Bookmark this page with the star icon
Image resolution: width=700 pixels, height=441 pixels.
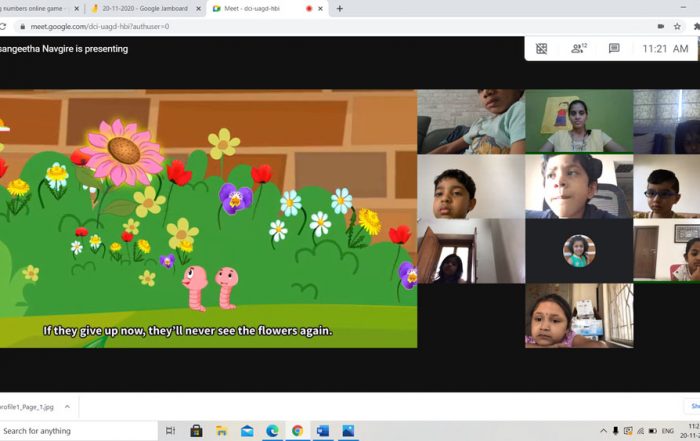[677, 26]
